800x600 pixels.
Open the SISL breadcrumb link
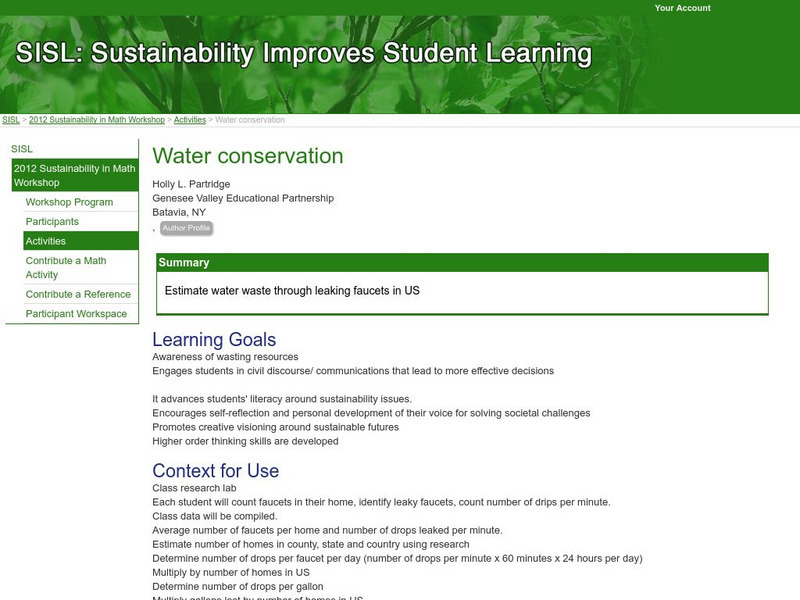click(11, 120)
